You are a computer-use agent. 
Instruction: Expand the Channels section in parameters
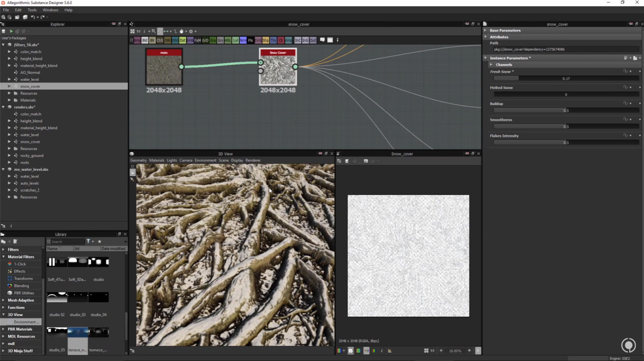coord(491,65)
